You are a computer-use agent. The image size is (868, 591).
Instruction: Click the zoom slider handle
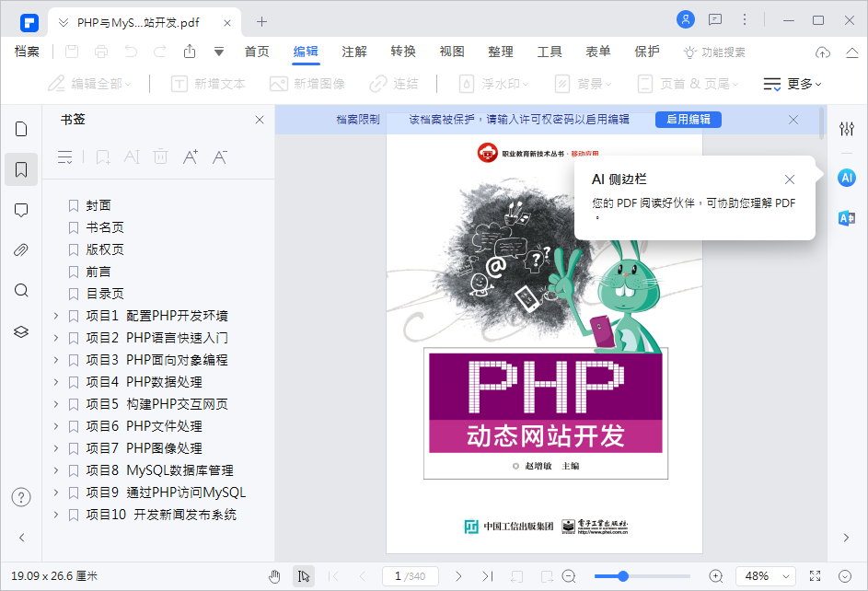pyautogui.click(x=623, y=576)
